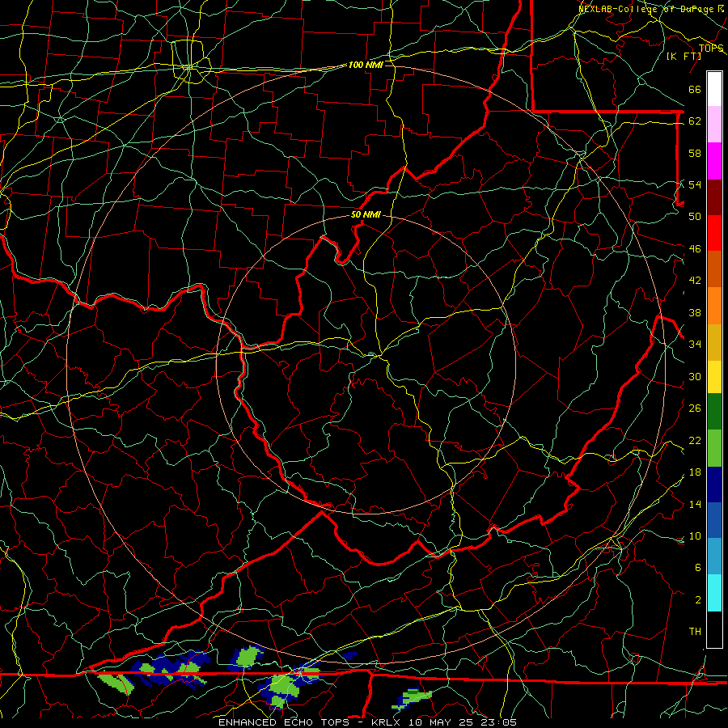Click the 50 NMI range ring label
The width and height of the screenshot is (728, 728).
point(366,214)
